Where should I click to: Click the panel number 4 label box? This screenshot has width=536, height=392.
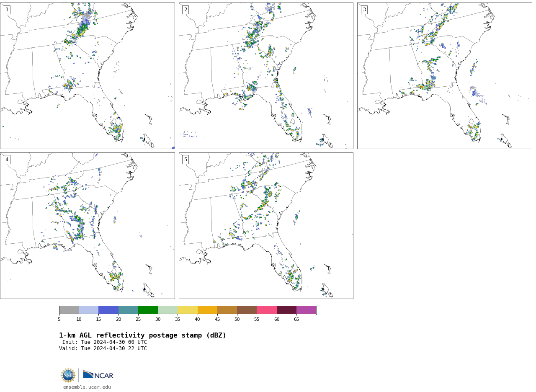pyautogui.click(x=7, y=160)
